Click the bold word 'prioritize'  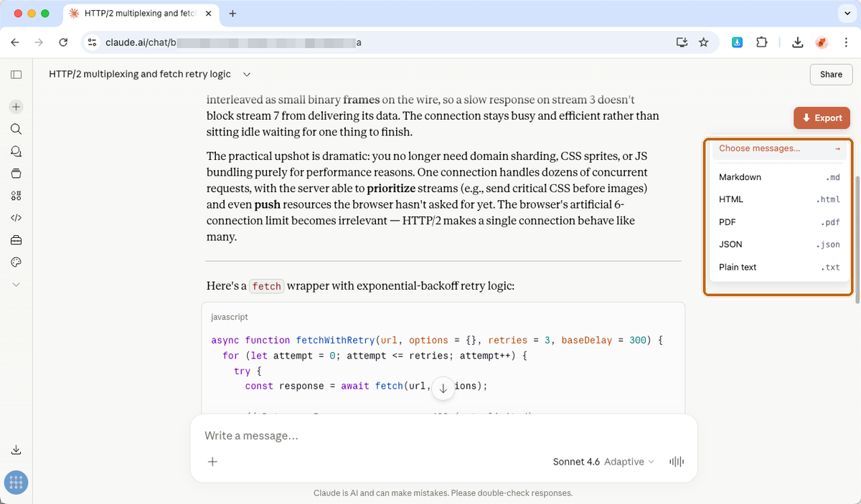(x=392, y=189)
